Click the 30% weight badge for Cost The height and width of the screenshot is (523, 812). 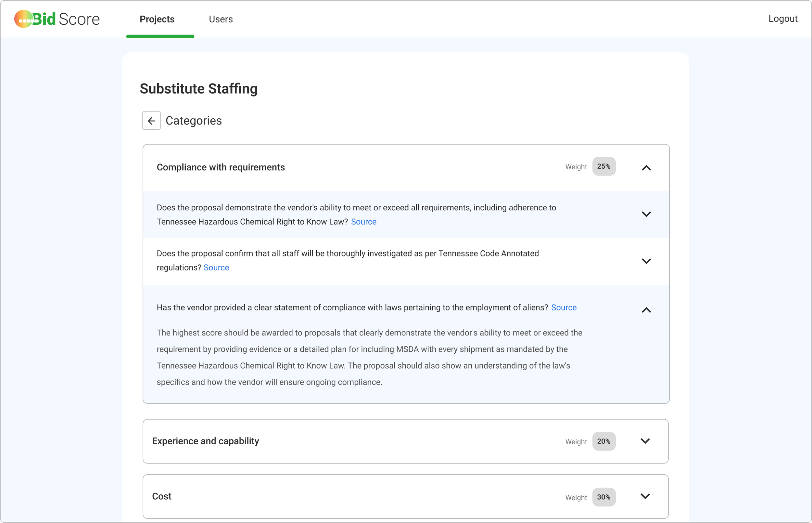(x=604, y=497)
